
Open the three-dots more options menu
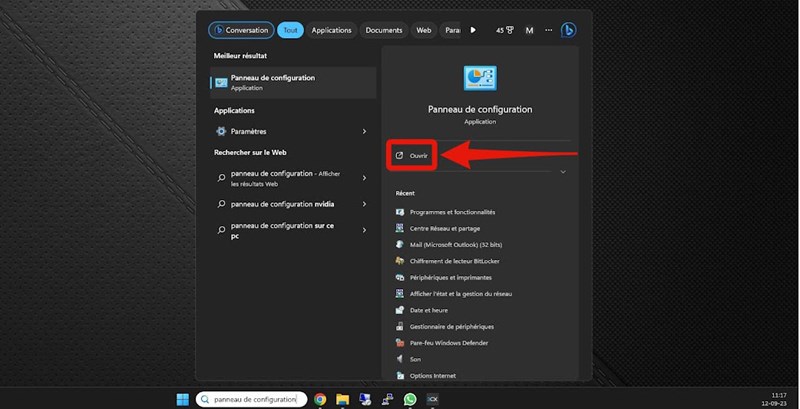point(548,30)
